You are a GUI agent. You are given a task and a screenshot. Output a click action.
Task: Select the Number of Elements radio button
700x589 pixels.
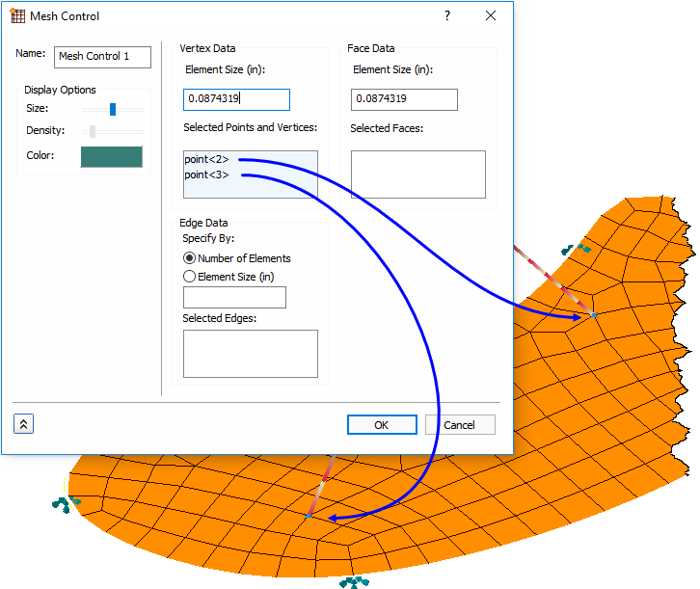pyautogui.click(x=190, y=258)
